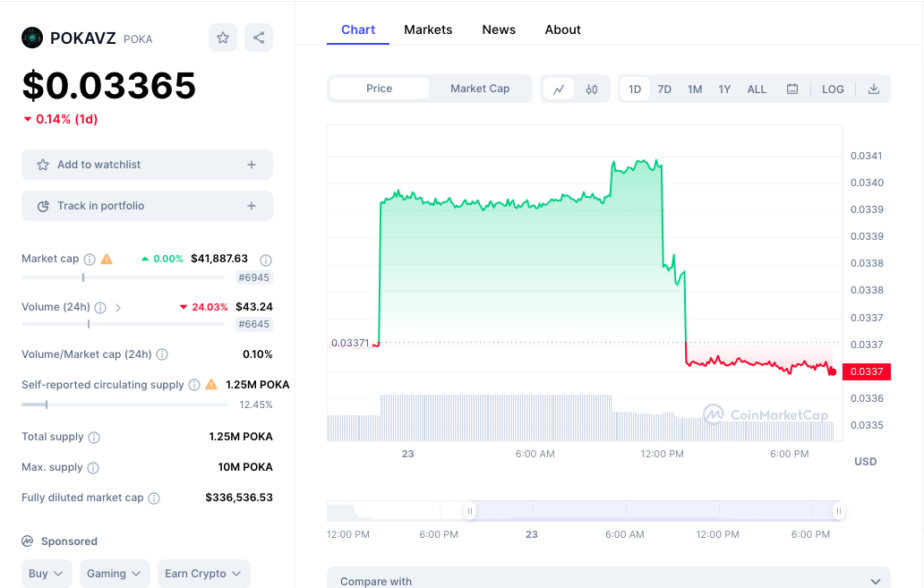
Task: Click the 0.10% volume/market cap value
Action: click(258, 354)
